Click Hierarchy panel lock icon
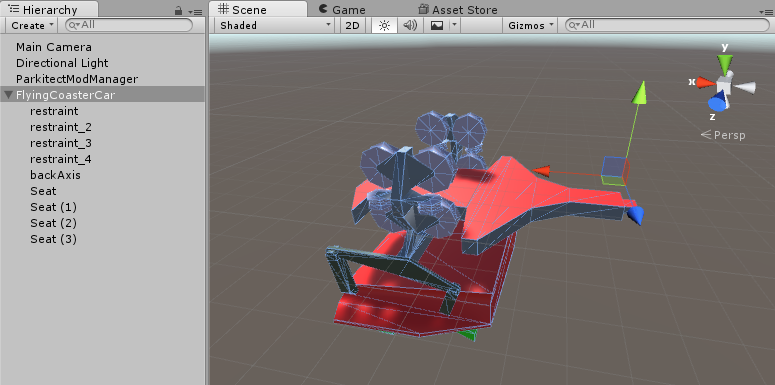The height and width of the screenshot is (385, 775). pyautogui.click(x=178, y=10)
